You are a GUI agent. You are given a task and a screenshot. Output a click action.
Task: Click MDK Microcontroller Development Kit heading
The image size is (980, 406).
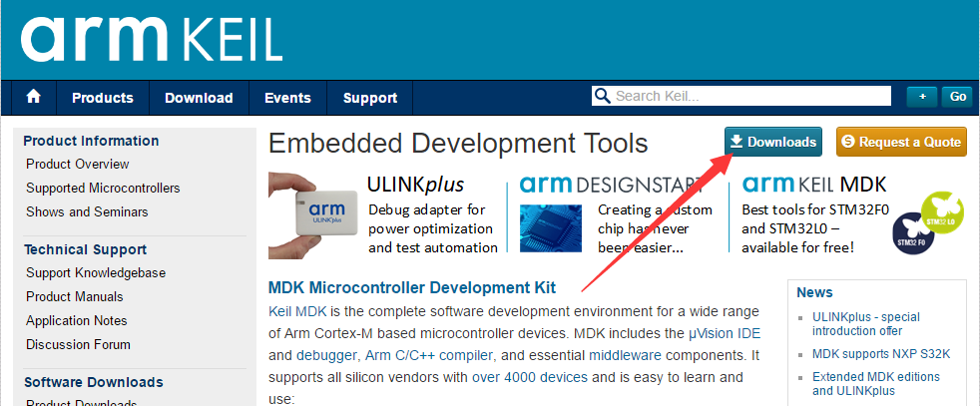[x=412, y=288]
